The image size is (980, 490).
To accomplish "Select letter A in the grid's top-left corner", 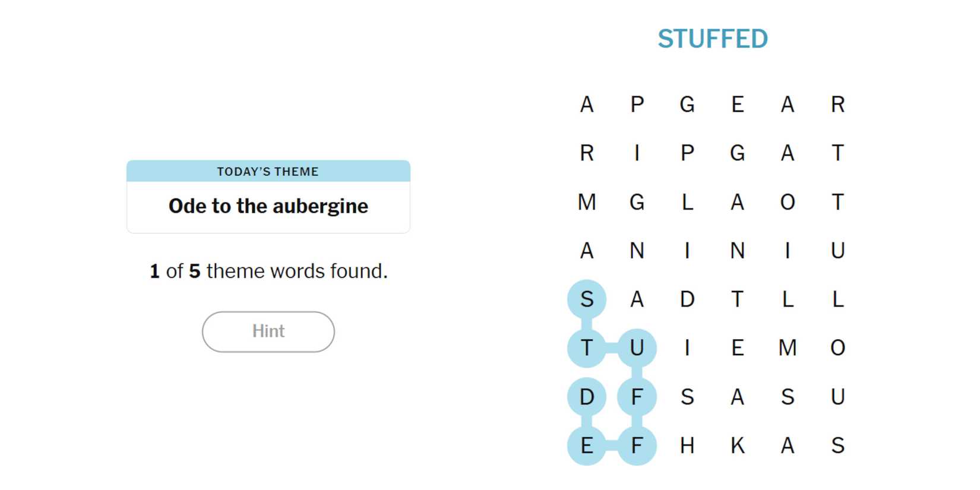I will 587,105.
